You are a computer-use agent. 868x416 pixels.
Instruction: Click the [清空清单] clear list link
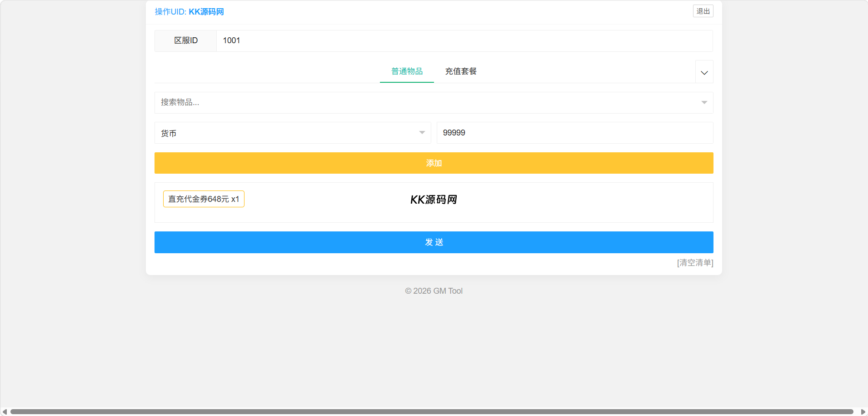pos(694,263)
